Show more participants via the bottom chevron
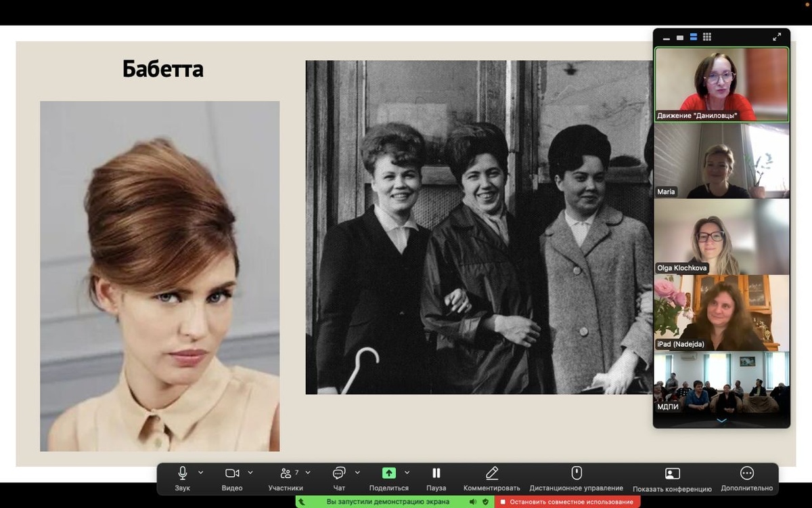 tap(721, 421)
